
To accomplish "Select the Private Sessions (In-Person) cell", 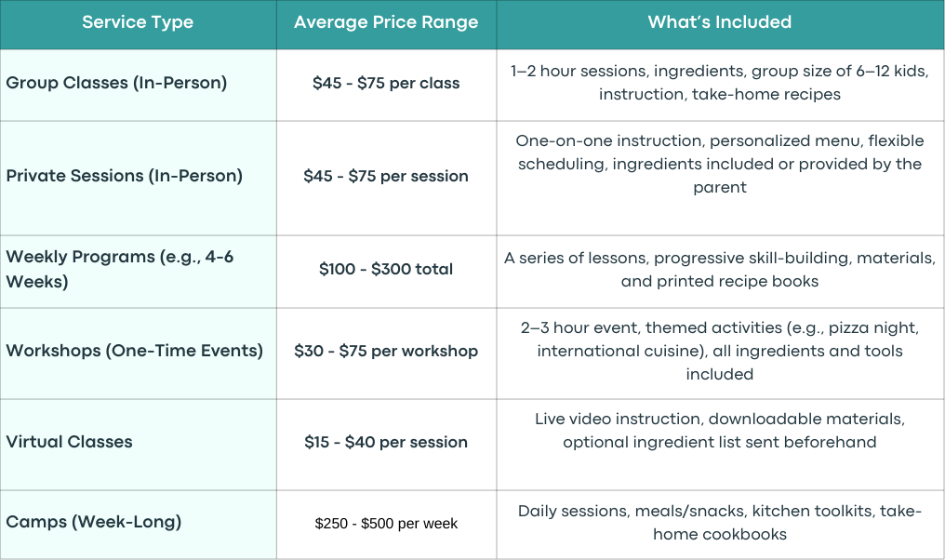I will point(138,179).
